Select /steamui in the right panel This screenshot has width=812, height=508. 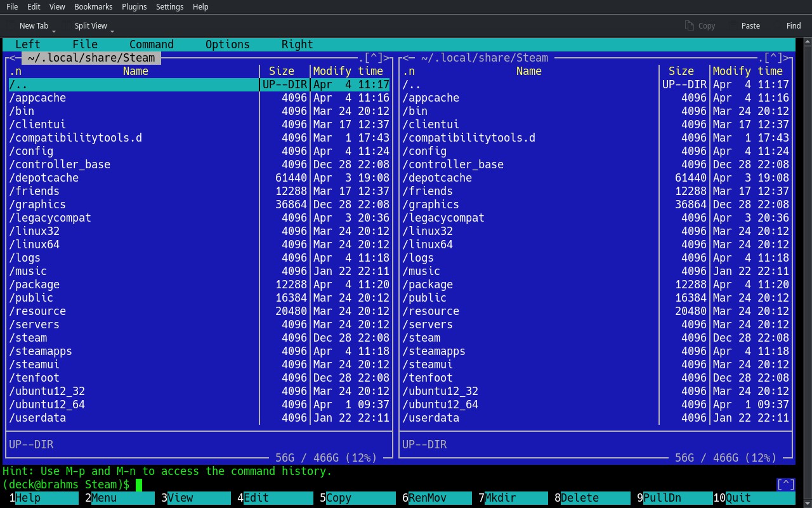(596, 364)
